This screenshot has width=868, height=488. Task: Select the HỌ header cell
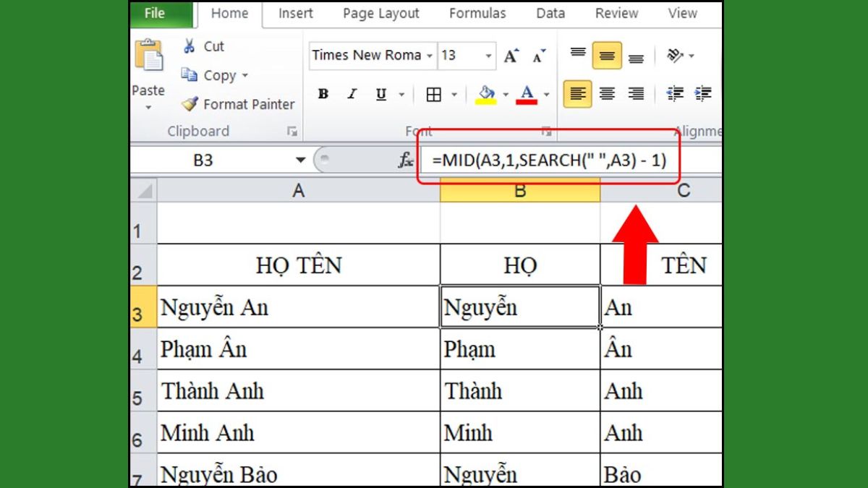point(520,265)
